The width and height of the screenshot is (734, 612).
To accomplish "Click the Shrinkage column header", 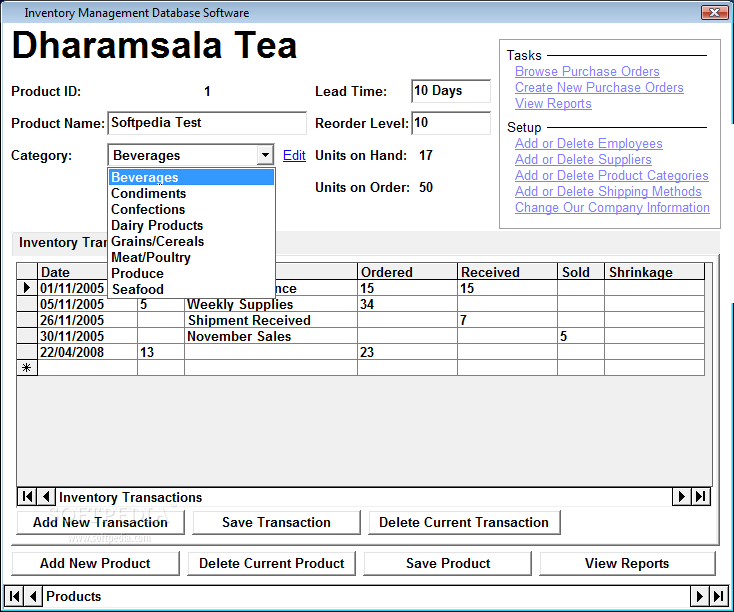I will tap(654, 272).
